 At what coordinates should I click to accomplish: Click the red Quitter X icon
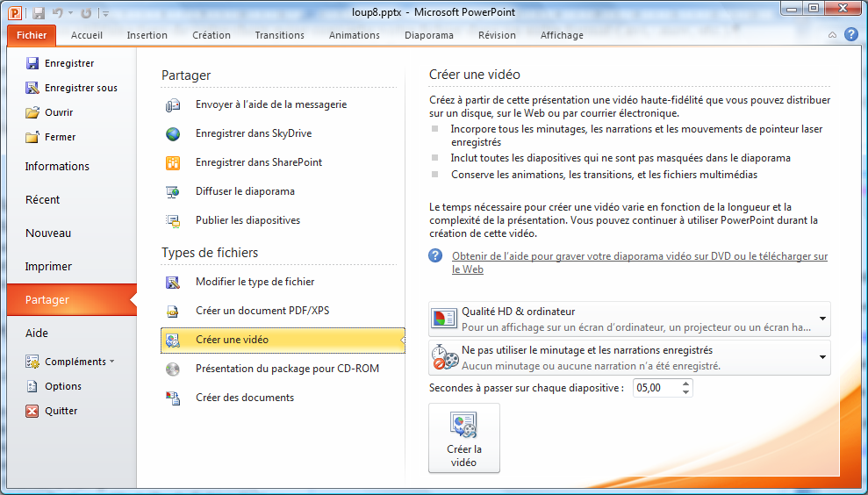coord(32,411)
